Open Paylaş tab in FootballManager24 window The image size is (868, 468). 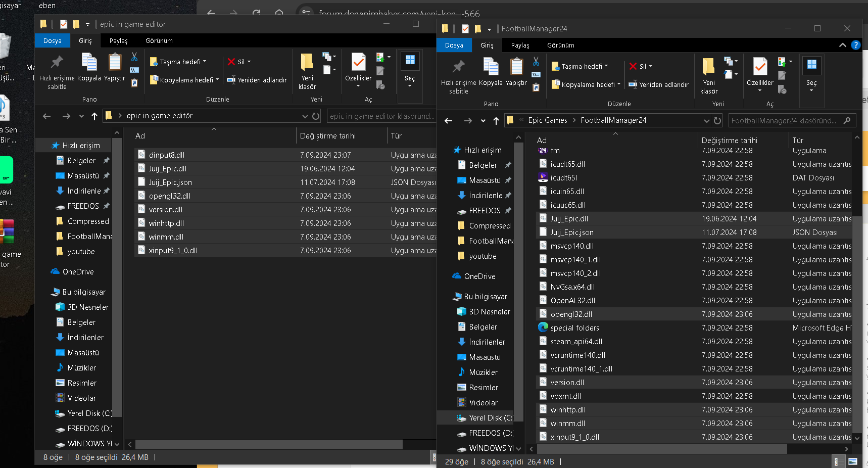coord(520,45)
